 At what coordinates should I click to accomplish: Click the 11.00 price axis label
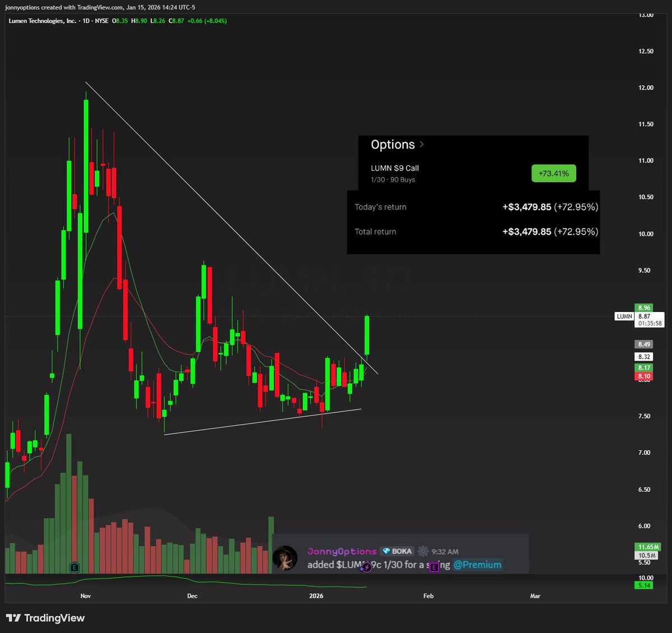(x=646, y=161)
